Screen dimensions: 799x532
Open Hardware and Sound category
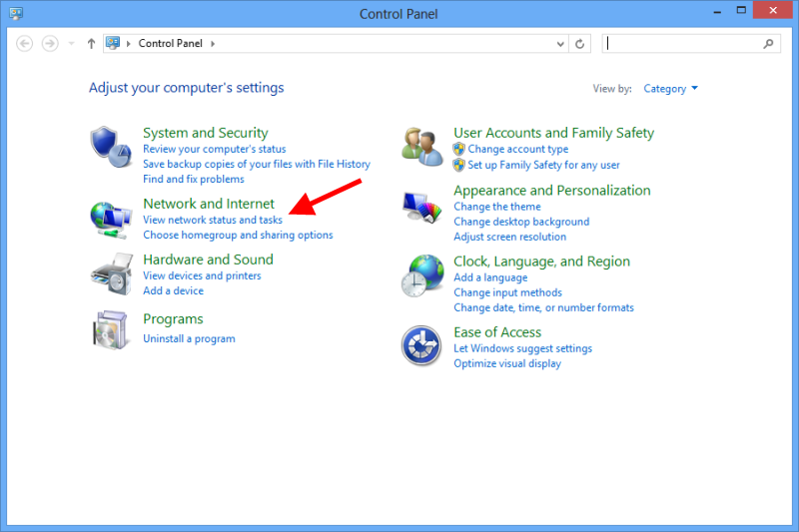(x=208, y=260)
